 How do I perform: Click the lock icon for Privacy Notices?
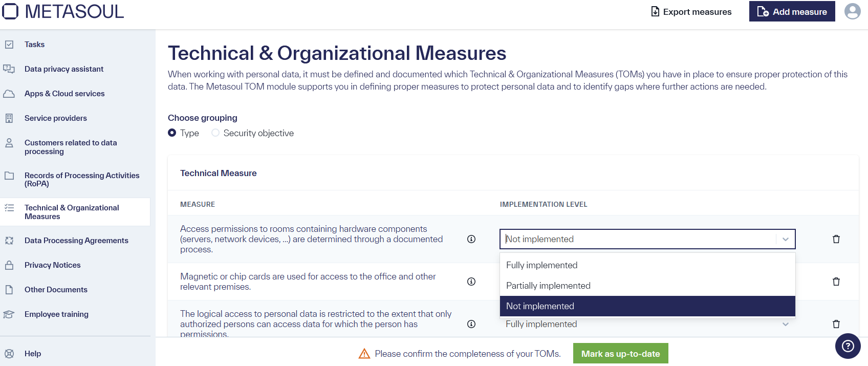tap(9, 265)
